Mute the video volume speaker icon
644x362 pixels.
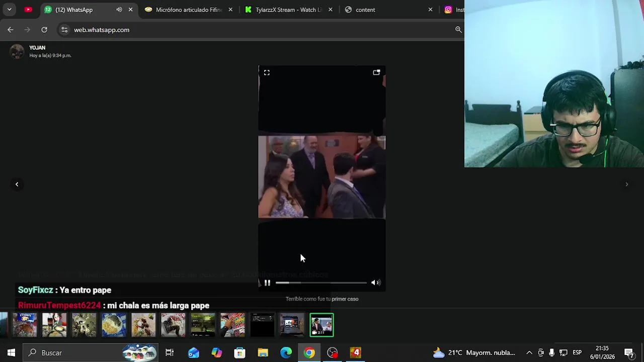(376, 283)
